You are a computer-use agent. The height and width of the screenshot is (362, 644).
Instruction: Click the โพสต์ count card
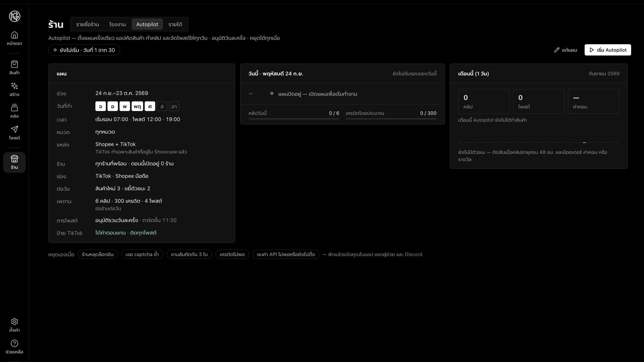539,101
